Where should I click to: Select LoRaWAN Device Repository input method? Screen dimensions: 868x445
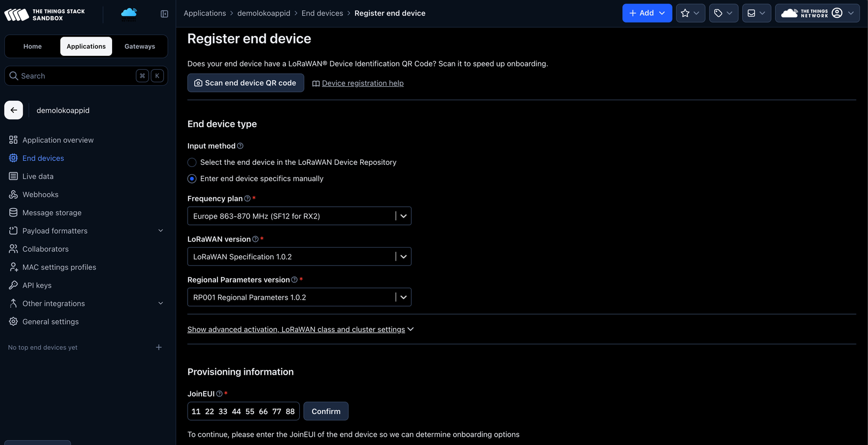click(x=192, y=162)
